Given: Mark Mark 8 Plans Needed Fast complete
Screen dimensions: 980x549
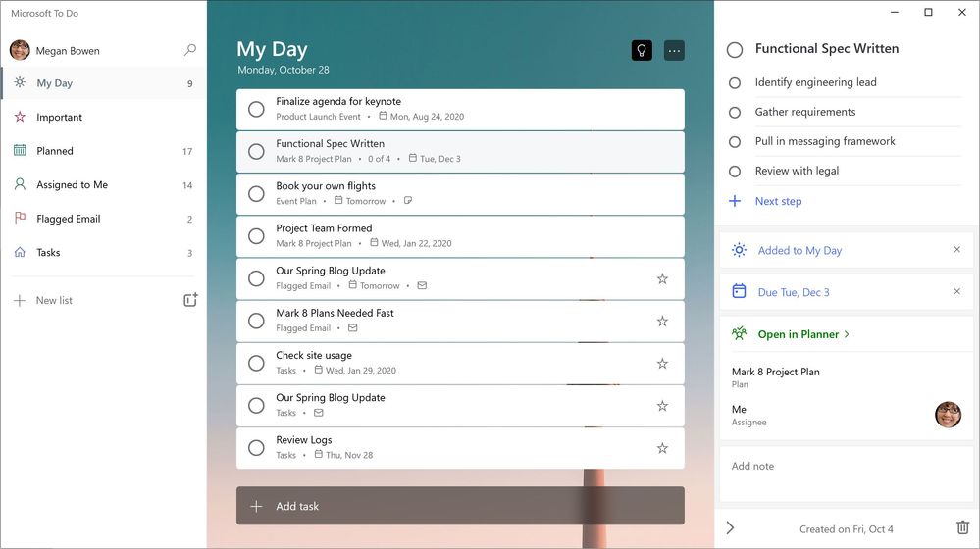Looking at the screenshot, I should pos(256,321).
